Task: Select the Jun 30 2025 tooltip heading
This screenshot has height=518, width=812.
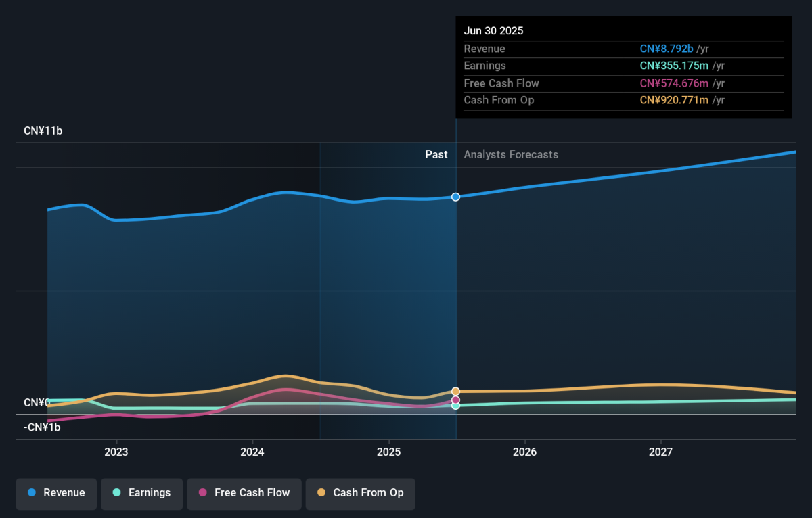Action: [x=493, y=31]
